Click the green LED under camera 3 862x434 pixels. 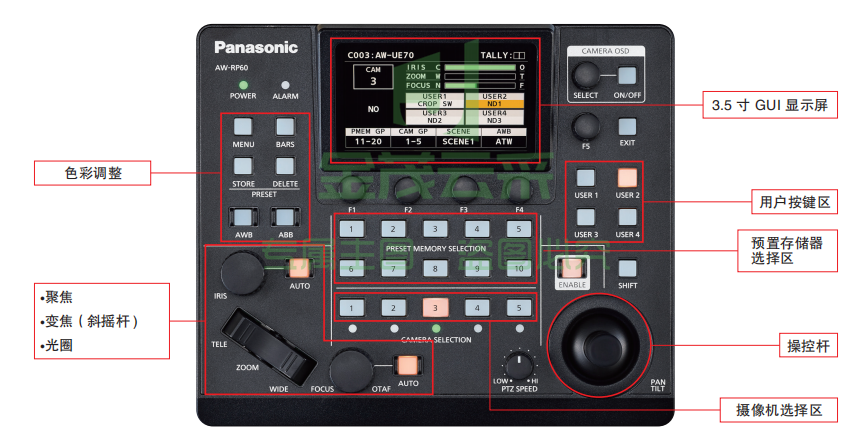435,328
